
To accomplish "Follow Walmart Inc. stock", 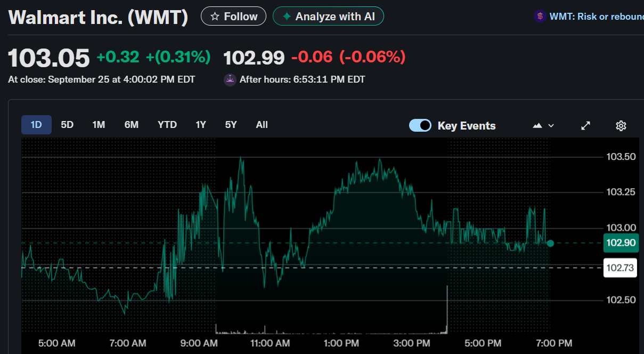I will (x=233, y=17).
